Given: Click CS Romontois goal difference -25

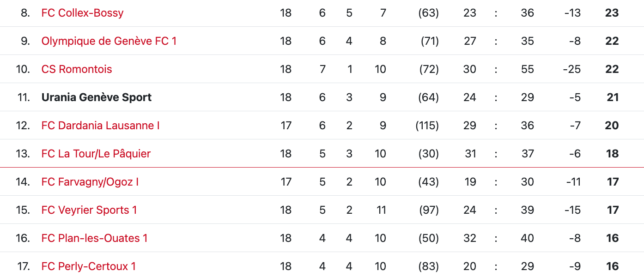Looking at the screenshot, I should (571, 69).
